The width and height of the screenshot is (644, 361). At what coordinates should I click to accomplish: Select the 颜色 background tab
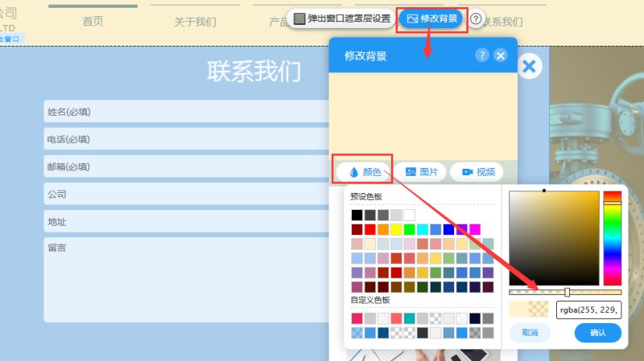tap(365, 171)
